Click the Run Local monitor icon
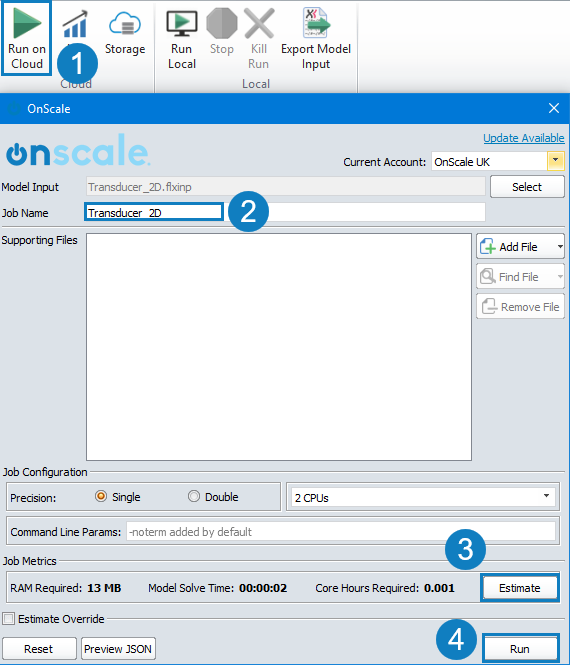This screenshot has height=665, width=570. point(182,24)
